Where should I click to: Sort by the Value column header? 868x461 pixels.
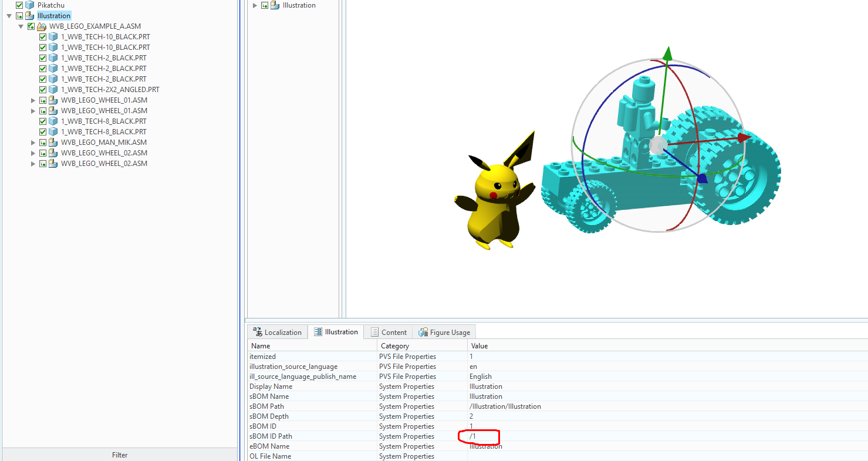click(x=667, y=346)
